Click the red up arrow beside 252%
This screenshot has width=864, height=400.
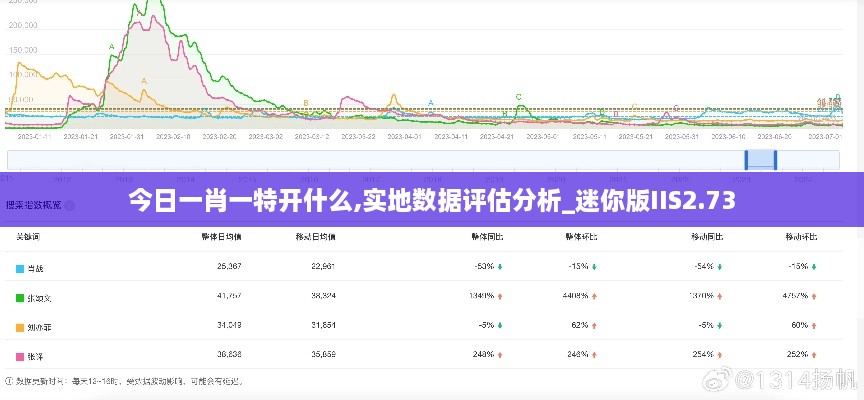tap(814, 355)
